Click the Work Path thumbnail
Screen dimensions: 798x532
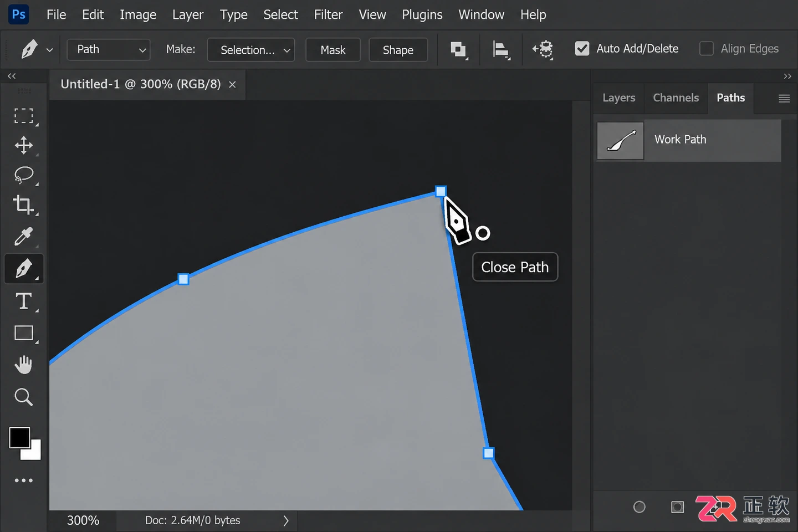pyautogui.click(x=620, y=141)
